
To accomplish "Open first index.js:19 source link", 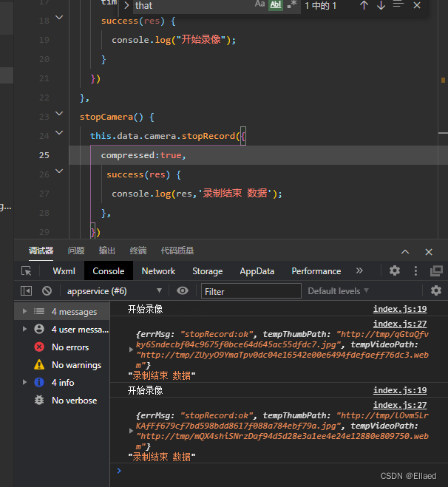I will 400,309.
